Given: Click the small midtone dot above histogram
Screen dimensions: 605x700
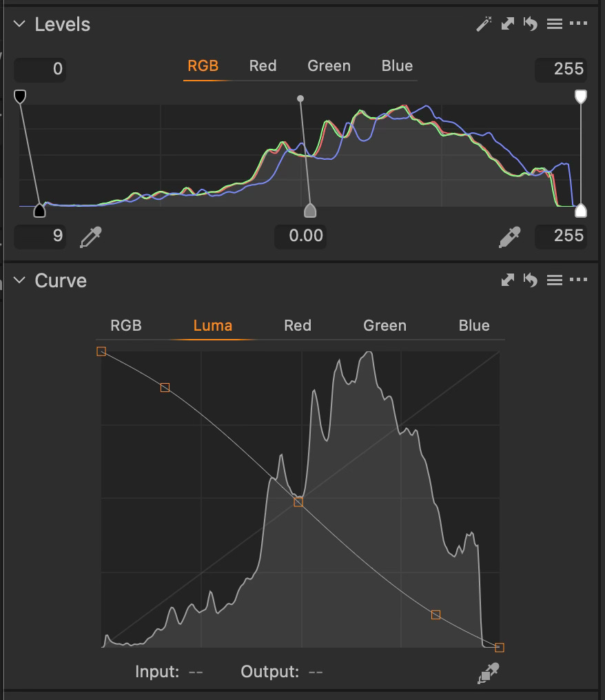Looking at the screenshot, I should click(300, 99).
